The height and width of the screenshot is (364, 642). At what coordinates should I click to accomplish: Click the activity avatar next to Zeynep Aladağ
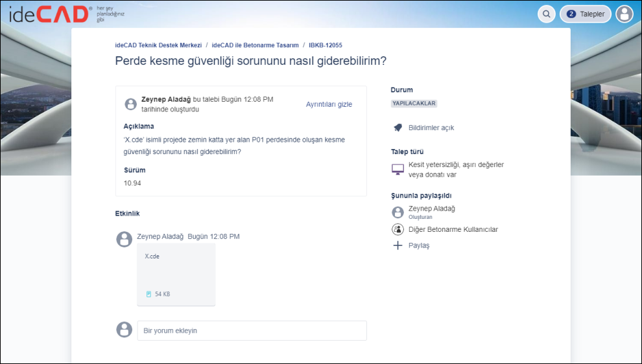click(x=124, y=239)
